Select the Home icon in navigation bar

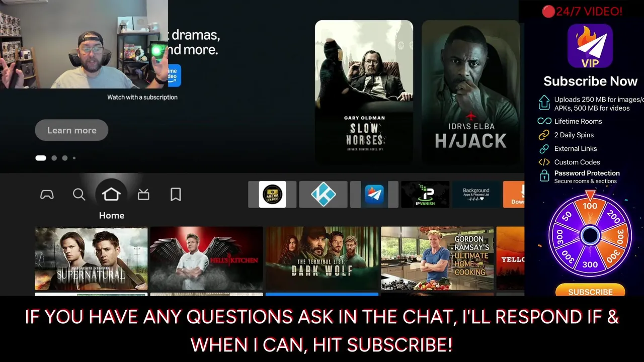pos(111,195)
